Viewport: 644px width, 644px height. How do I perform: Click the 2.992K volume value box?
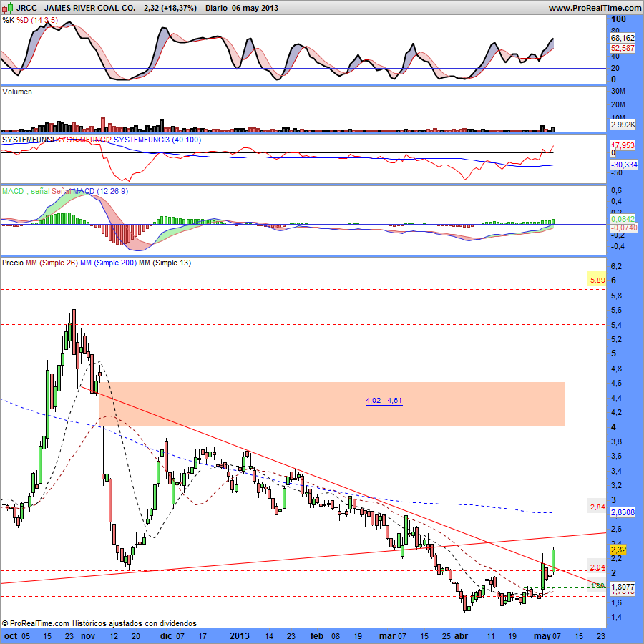tap(623, 125)
